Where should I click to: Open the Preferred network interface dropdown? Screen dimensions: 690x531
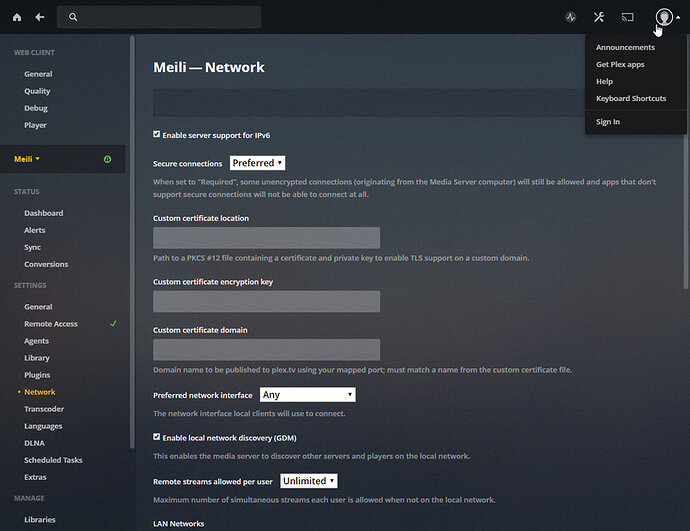point(308,395)
